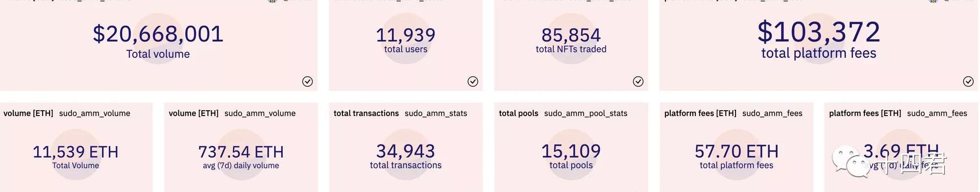Select the 34,943 total transactions counter
This screenshot has width=980, height=192.
coord(406,151)
